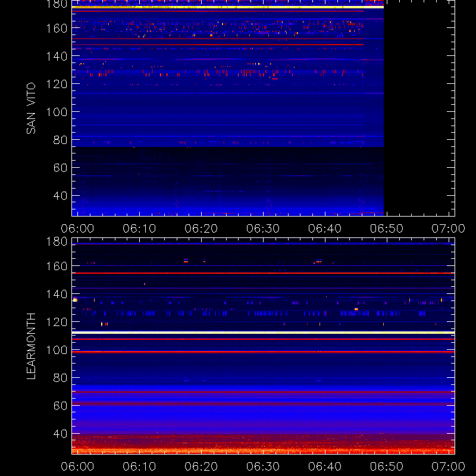Select the 06:50 time label under San Vito plot
The width and height of the screenshot is (476, 476).
[386, 228]
